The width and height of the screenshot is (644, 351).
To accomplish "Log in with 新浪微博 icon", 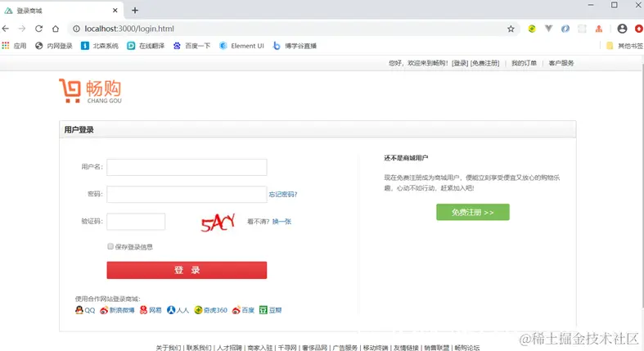I will click(x=104, y=310).
